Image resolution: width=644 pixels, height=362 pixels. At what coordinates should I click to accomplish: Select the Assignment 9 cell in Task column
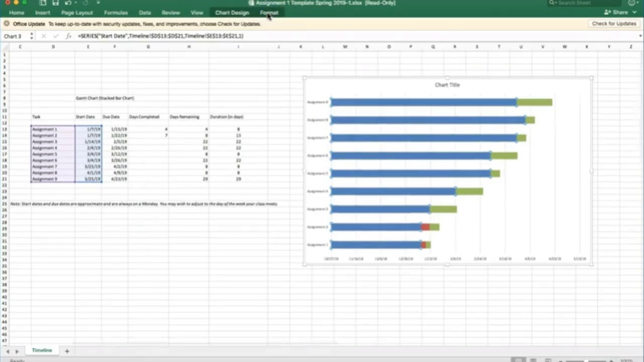[53, 179]
